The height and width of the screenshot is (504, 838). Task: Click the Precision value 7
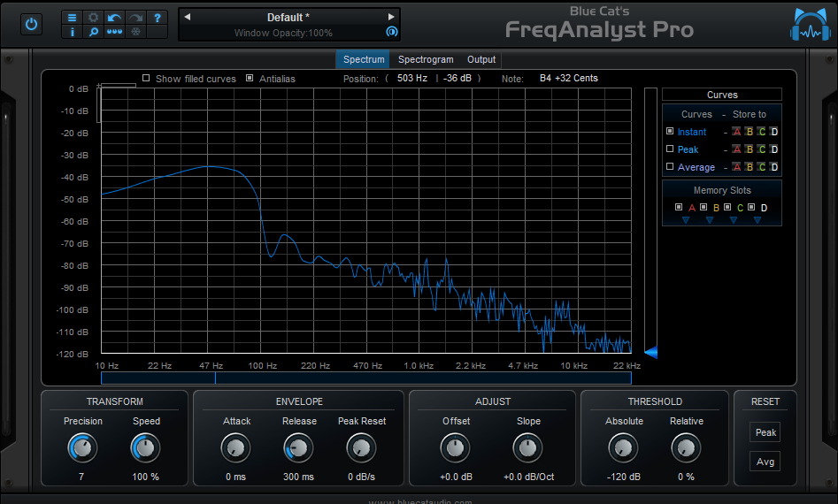click(81, 477)
